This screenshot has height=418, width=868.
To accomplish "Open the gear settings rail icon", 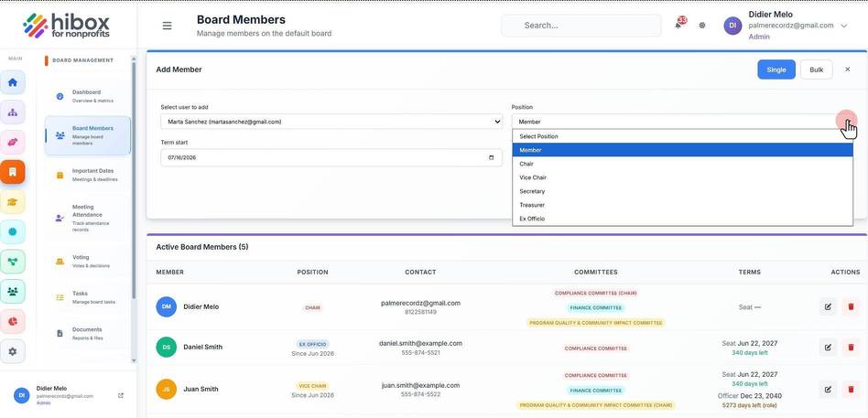I will coord(13,351).
